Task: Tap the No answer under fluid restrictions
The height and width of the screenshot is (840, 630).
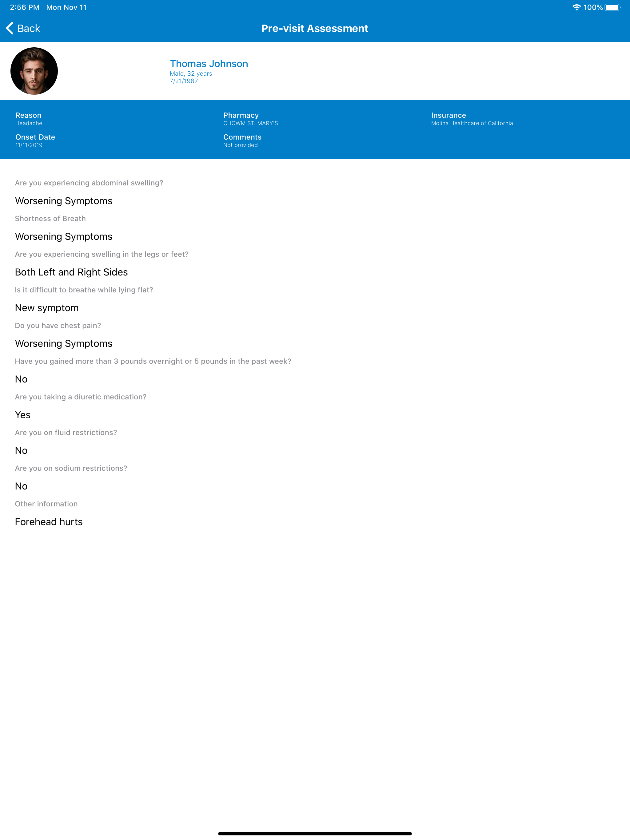Action: pyautogui.click(x=21, y=451)
